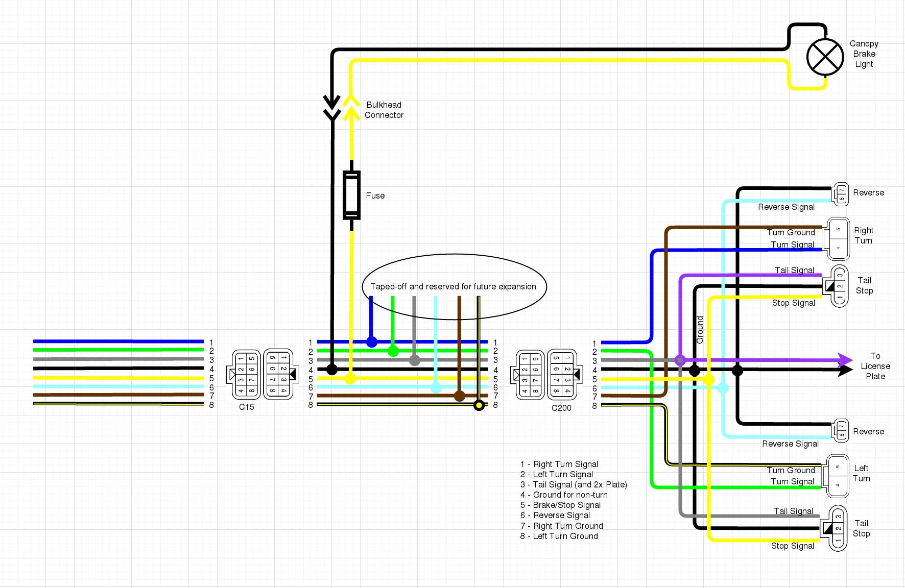The width and height of the screenshot is (905, 588).
Task: Click the 'To License Plate' label
Action: tap(875, 366)
